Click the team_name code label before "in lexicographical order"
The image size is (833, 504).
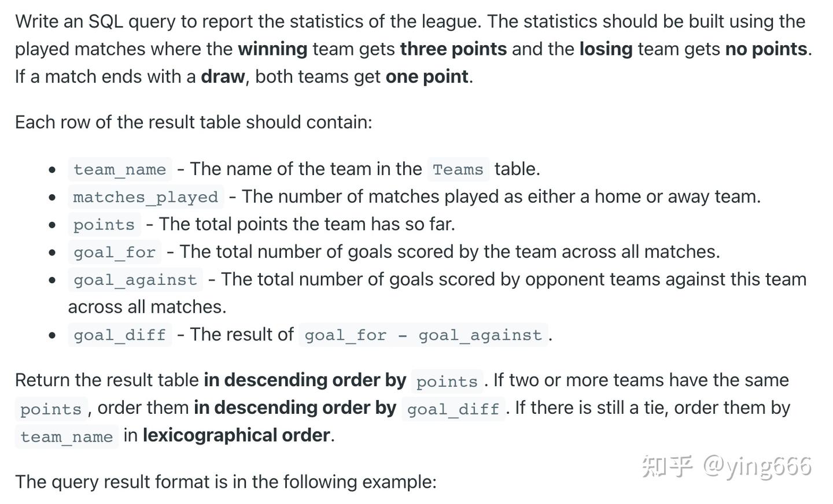click(67, 436)
